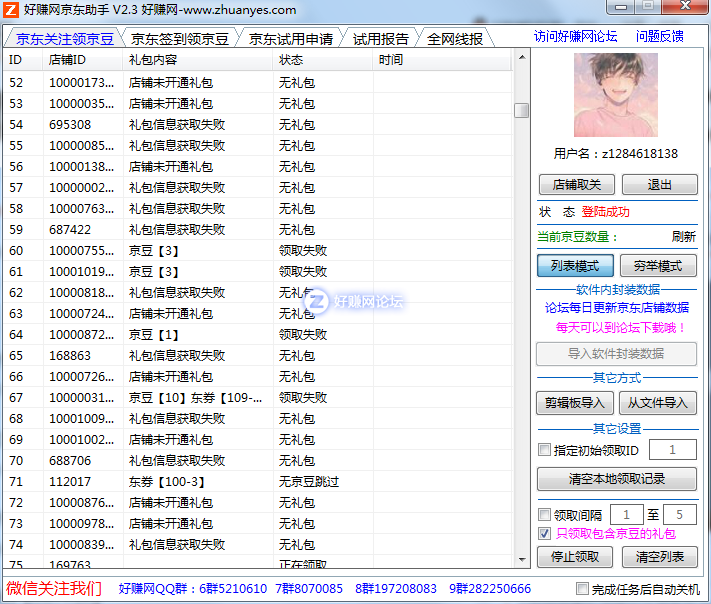
Task: Click the list scrollbar thumb
Action: (x=521, y=110)
